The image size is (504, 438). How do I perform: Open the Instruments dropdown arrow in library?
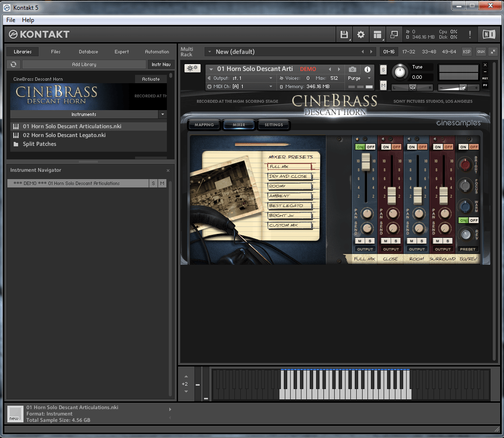tap(162, 114)
